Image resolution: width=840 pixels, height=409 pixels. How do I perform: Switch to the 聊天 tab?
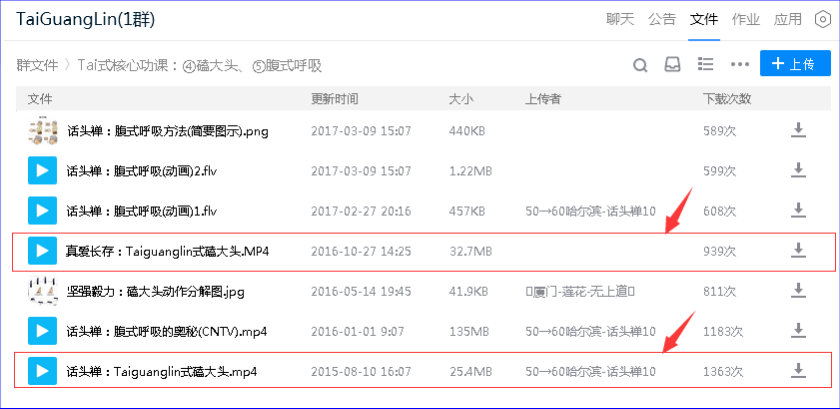pyautogui.click(x=620, y=20)
